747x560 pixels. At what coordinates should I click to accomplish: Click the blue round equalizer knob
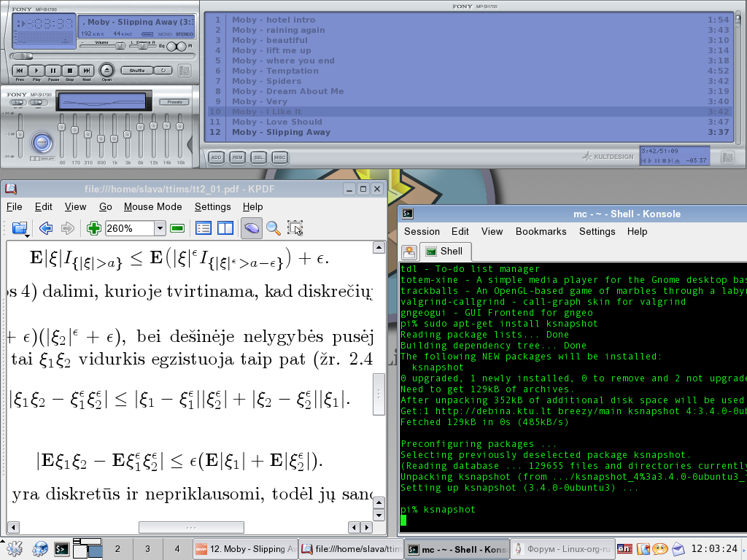pos(42,142)
